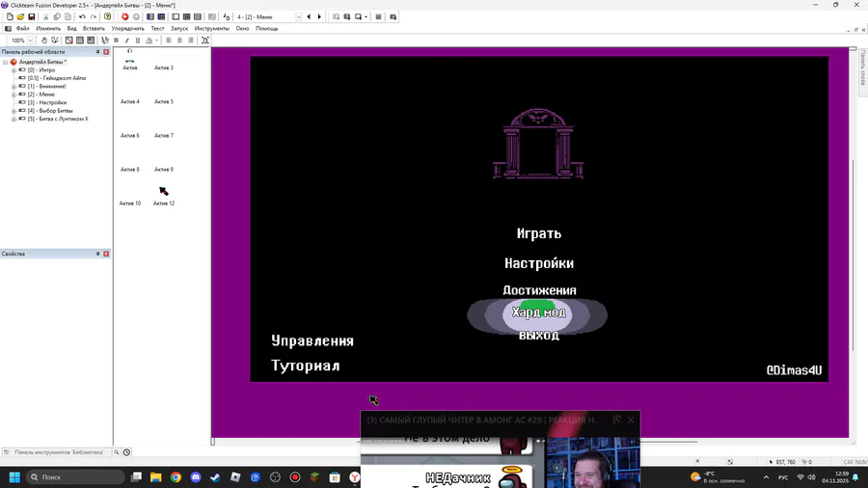Expand the '[1] - Внимание!' frame node
The height and width of the screenshot is (488, 868).
(14, 86)
